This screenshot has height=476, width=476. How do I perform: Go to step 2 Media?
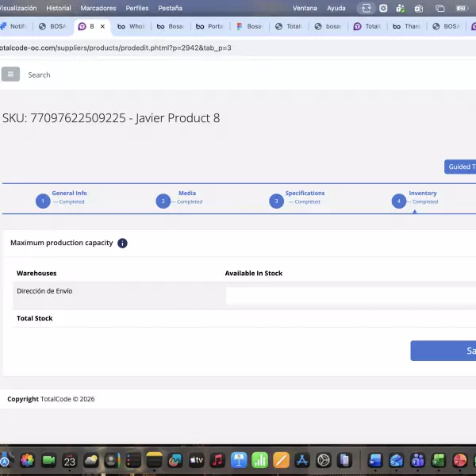click(179, 200)
